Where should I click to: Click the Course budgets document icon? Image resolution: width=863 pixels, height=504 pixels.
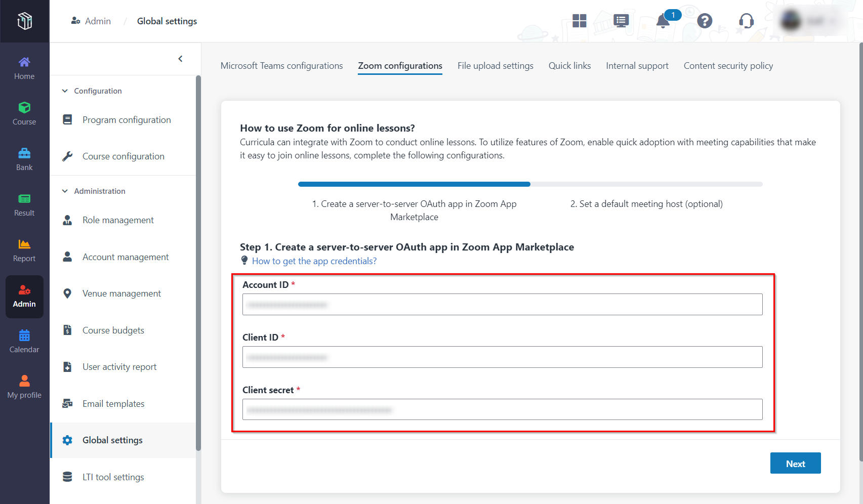[x=67, y=330]
